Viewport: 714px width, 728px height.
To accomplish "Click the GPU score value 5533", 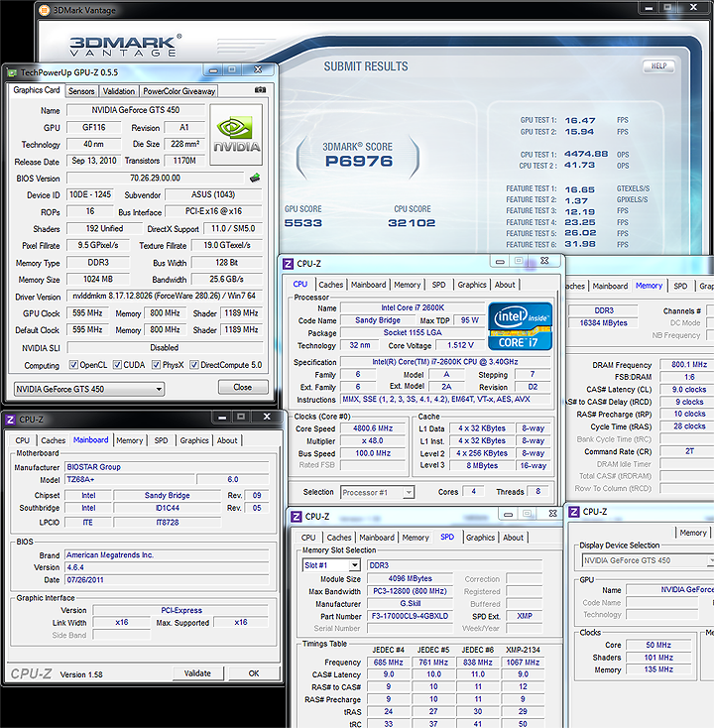I will coord(303,223).
